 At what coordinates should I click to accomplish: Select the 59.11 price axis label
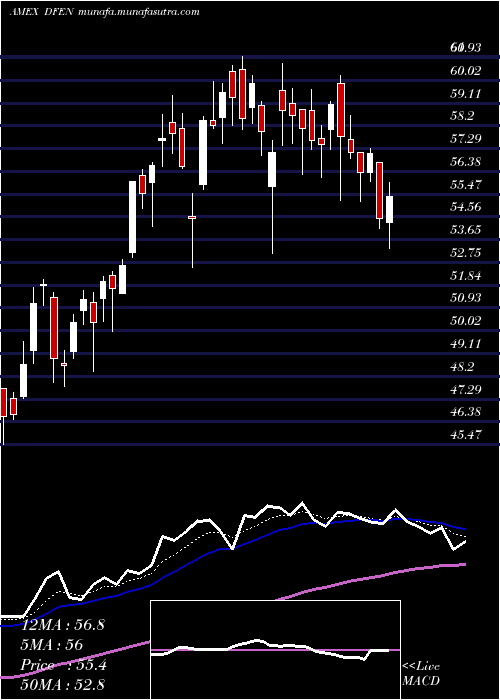pyautogui.click(x=466, y=93)
